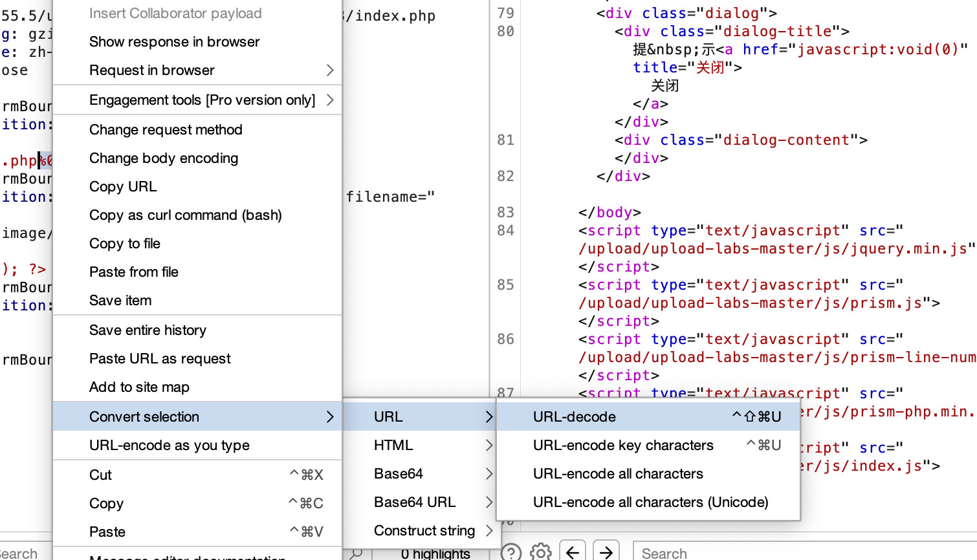Expand Base64 URL submenu chevron
977x560 pixels.
(489, 502)
